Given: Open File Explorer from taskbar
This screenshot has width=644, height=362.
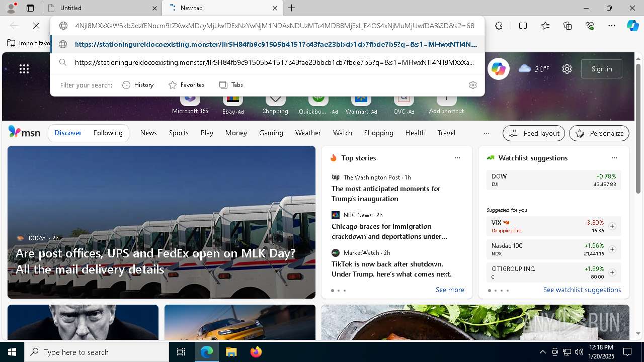Looking at the screenshot, I should click(231, 352).
